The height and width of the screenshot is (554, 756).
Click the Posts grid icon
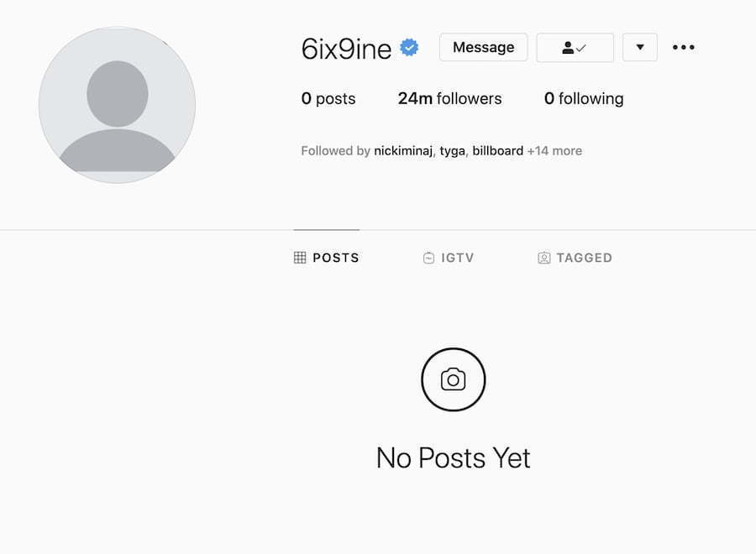(x=299, y=258)
